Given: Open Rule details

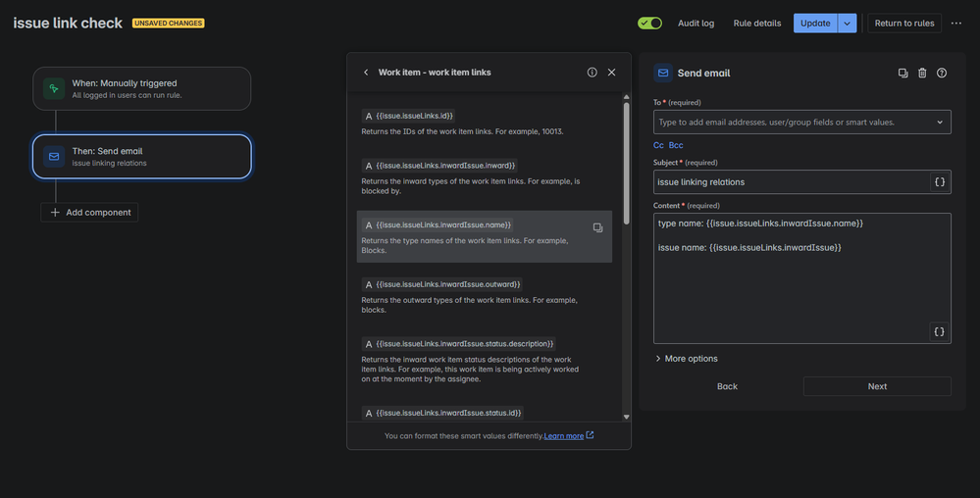Looking at the screenshot, I should (757, 24).
